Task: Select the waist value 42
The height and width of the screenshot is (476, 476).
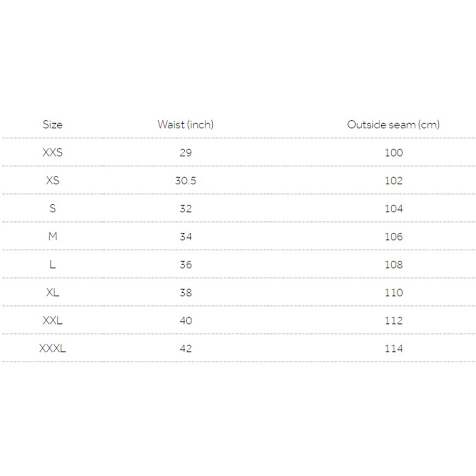Action: pos(186,349)
